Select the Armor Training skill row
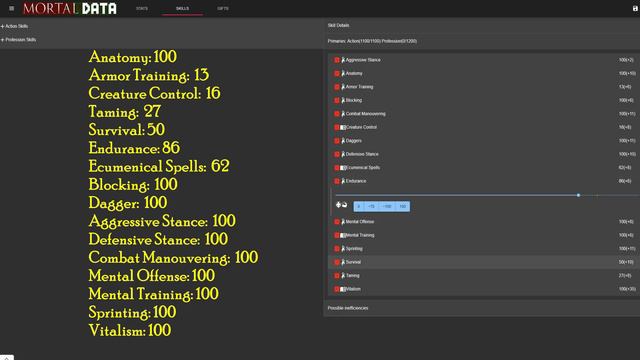The image size is (640, 360). coord(484,87)
